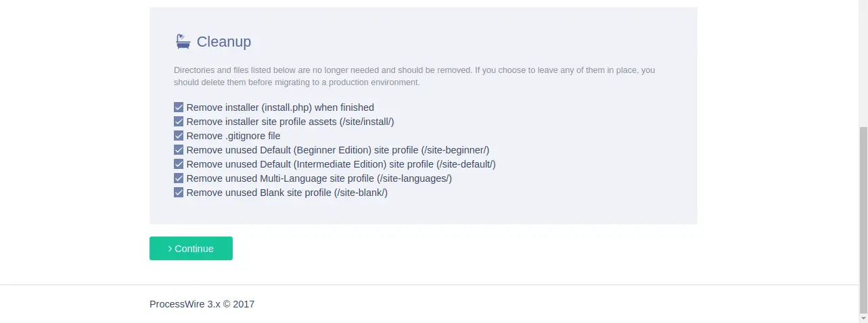Click the Cleanup description paragraph text

414,76
